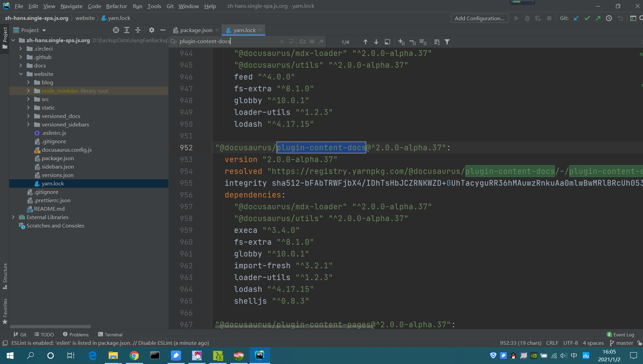Click Git Rollback icon

click(x=620, y=18)
